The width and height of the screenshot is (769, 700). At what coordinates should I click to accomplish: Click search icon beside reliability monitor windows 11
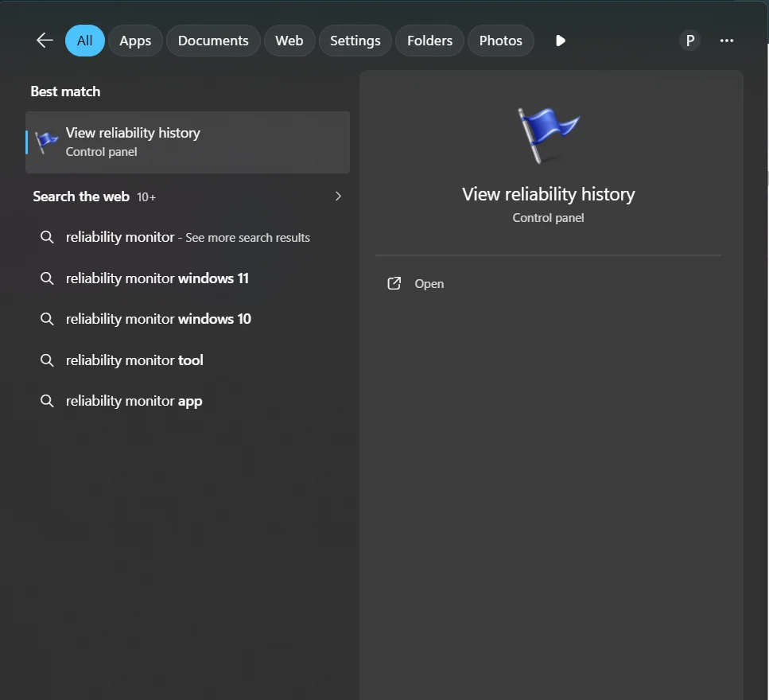(x=47, y=278)
